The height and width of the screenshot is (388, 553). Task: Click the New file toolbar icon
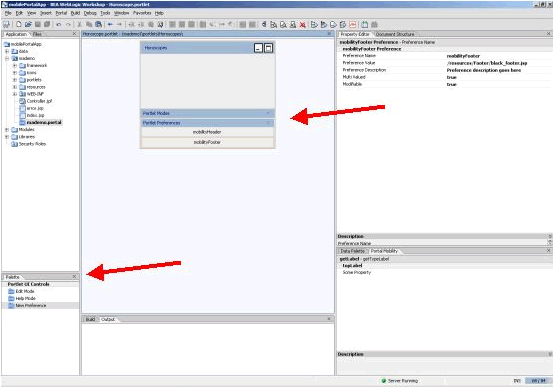(x=19, y=24)
